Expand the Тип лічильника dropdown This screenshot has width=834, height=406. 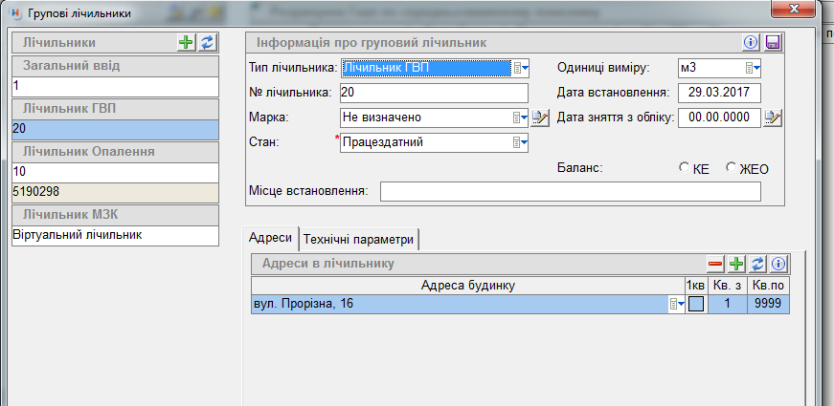[520, 68]
